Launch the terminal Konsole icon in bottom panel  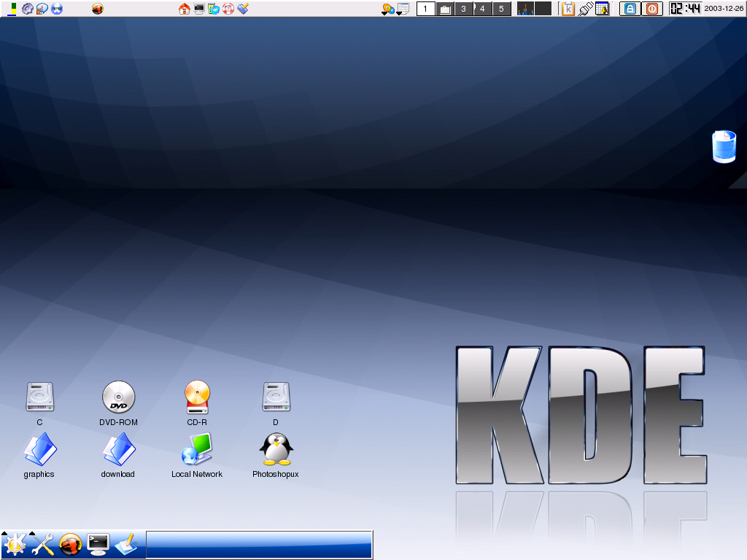tap(98, 544)
